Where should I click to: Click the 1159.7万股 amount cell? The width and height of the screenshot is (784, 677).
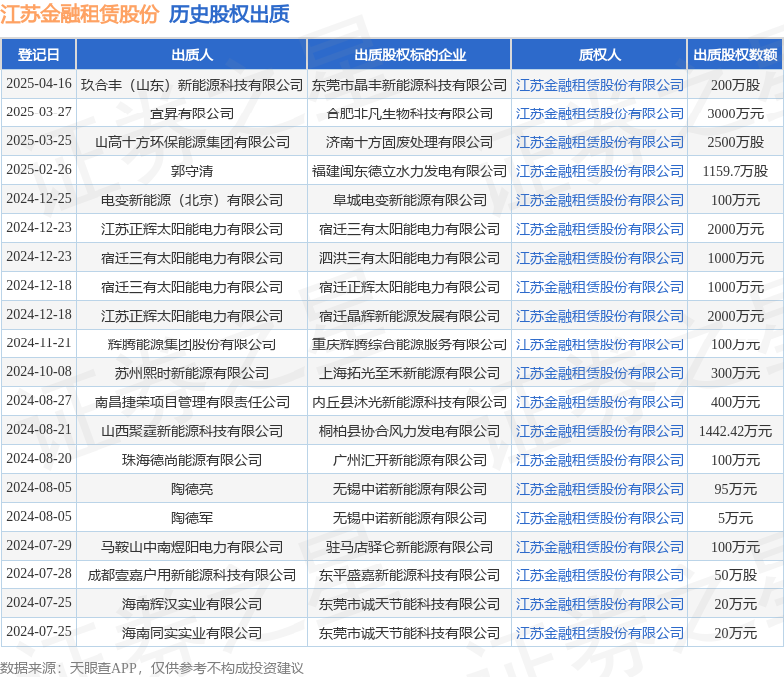coord(735,171)
